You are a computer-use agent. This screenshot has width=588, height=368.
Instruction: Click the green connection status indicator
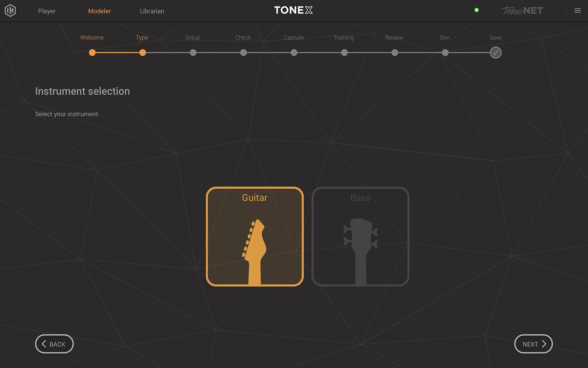click(x=477, y=10)
